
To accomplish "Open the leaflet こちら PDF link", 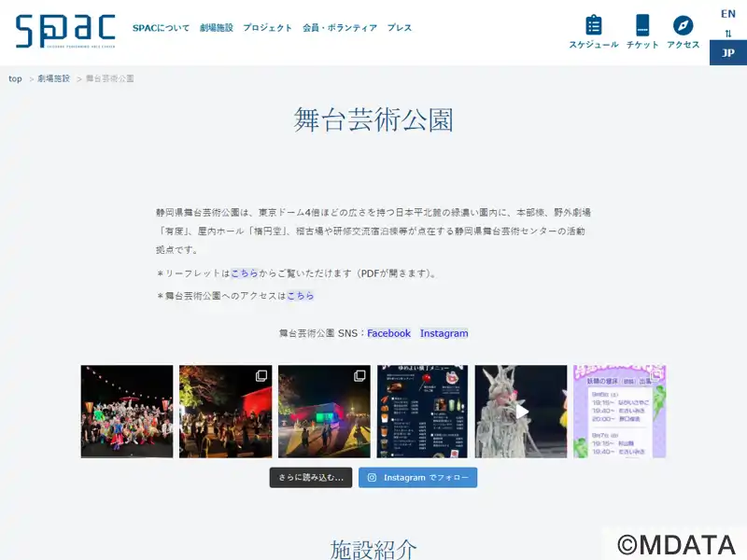I will coord(245,273).
